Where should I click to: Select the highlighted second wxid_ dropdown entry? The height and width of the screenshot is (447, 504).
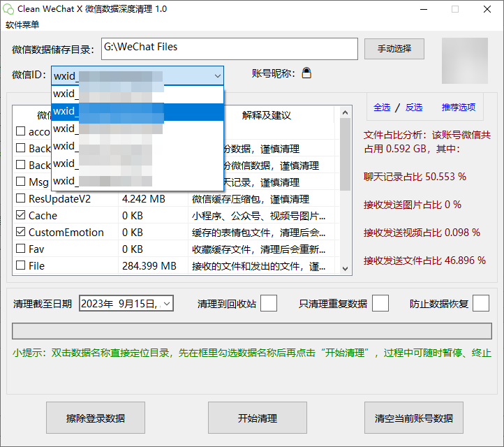pyautogui.click(x=138, y=112)
